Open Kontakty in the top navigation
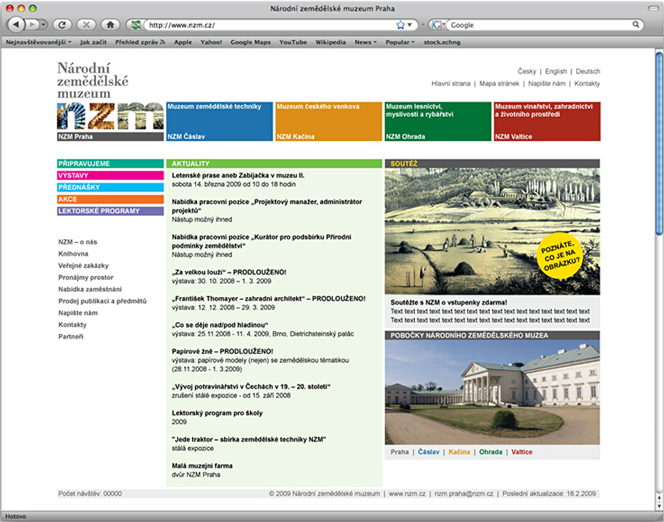This screenshot has height=522, width=664. 587,83
